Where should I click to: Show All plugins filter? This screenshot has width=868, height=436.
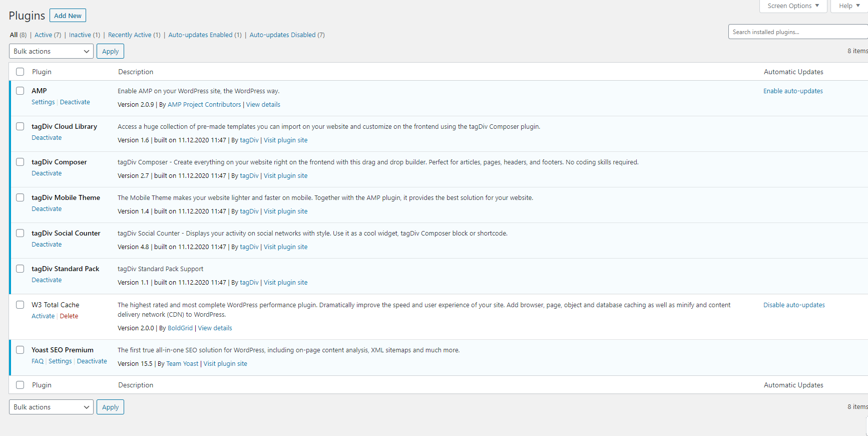coord(18,35)
